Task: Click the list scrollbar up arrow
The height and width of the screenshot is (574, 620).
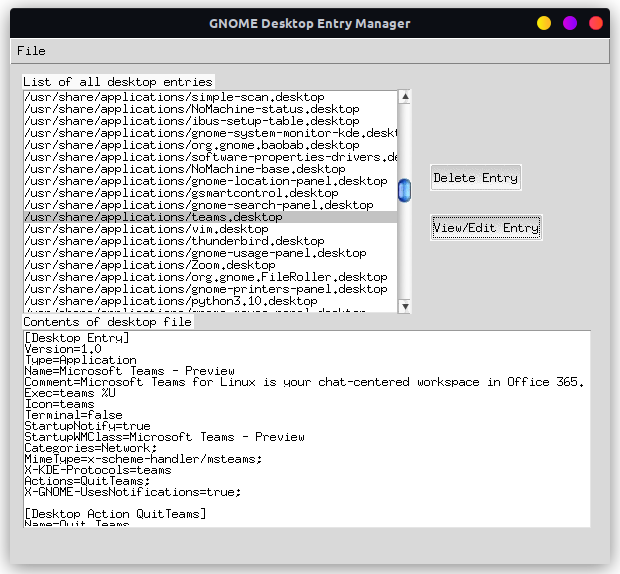Action: [x=405, y=97]
